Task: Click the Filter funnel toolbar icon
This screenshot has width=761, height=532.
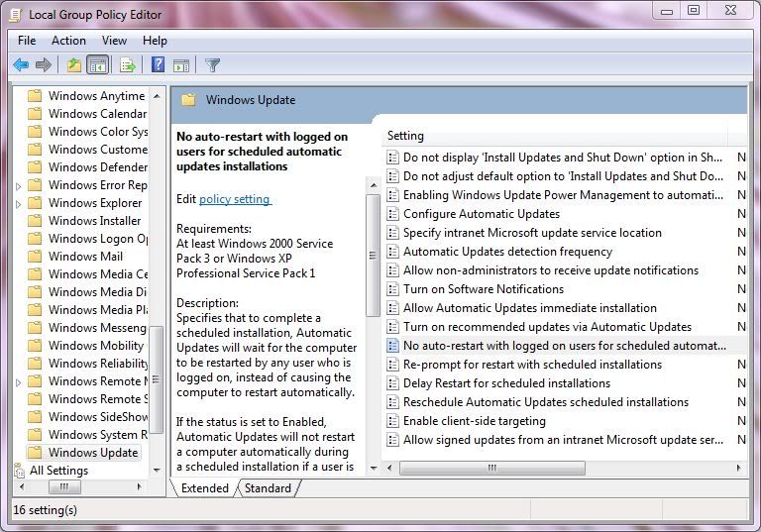Action: point(212,65)
